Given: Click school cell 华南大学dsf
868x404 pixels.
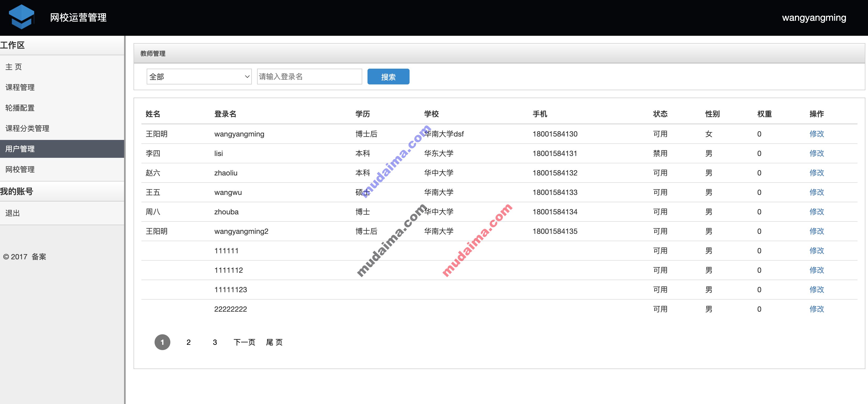Looking at the screenshot, I should 444,134.
